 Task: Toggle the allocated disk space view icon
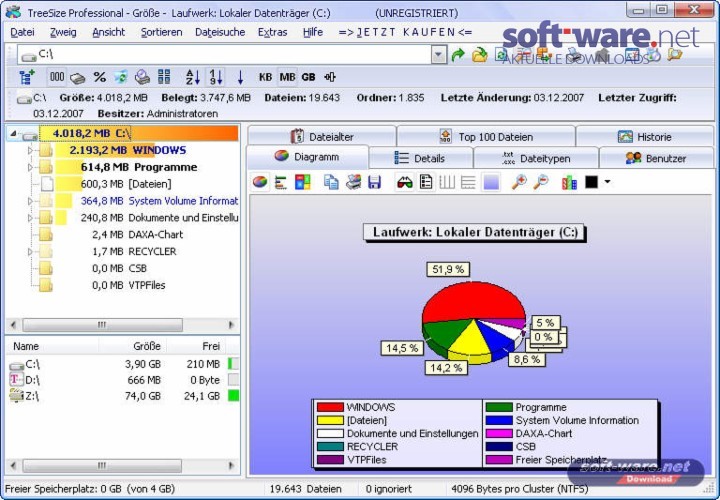click(78, 78)
